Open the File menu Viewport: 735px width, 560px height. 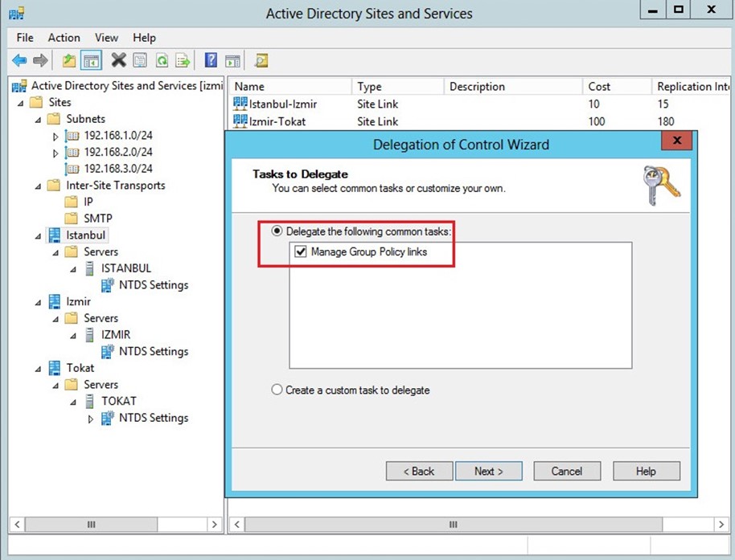(25, 38)
